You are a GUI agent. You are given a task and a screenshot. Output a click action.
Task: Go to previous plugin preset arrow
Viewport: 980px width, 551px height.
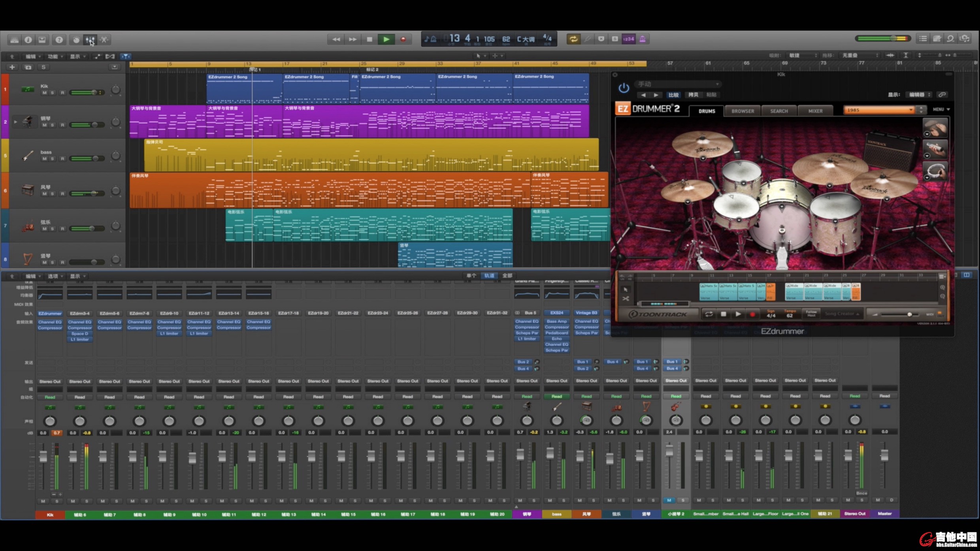tap(643, 95)
